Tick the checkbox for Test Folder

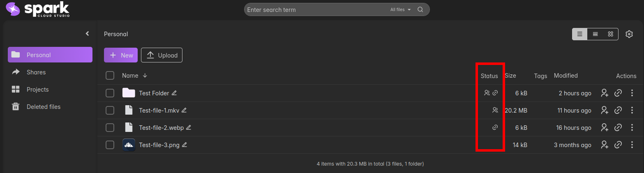(110, 93)
